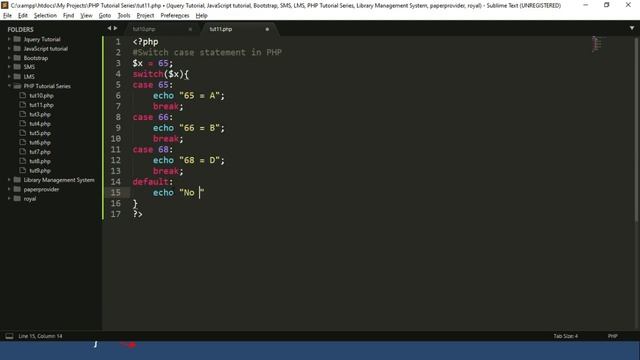Click line number 4 in gutter
Screen dimensions: 640x360
pyautogui.click(x=118, y=74)
